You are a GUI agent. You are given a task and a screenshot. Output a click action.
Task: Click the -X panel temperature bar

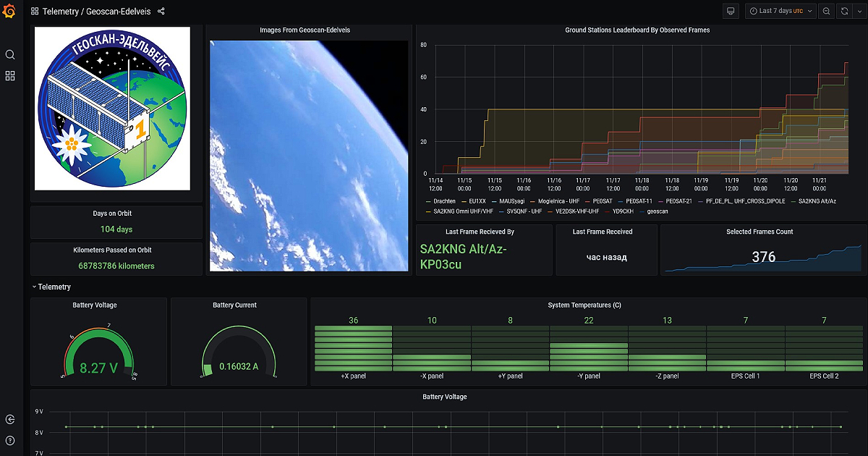tap(432, 347)
